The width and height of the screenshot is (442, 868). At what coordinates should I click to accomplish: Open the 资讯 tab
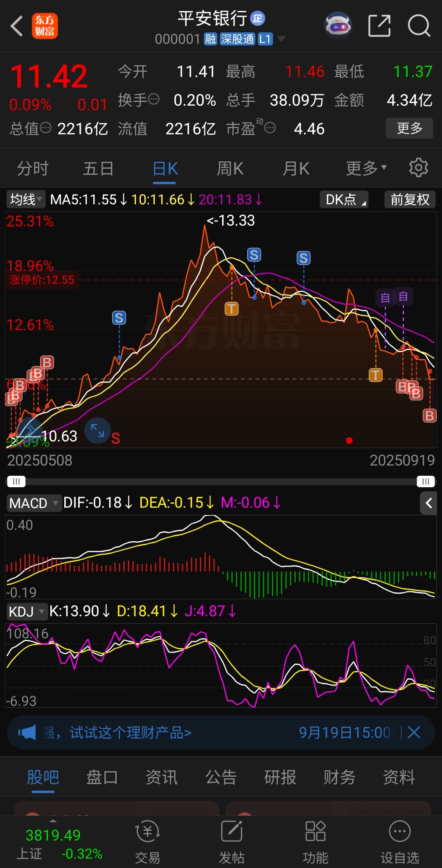162,777
